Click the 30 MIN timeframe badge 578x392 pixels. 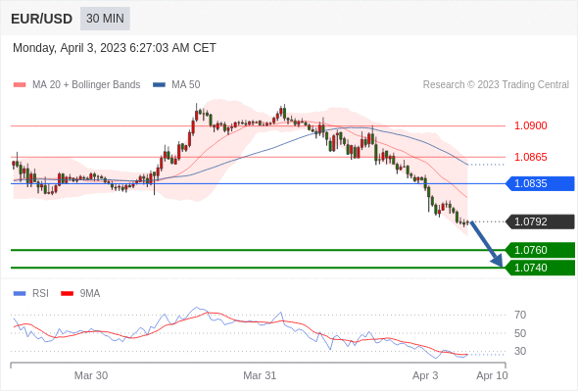click(x=105, y=19)
